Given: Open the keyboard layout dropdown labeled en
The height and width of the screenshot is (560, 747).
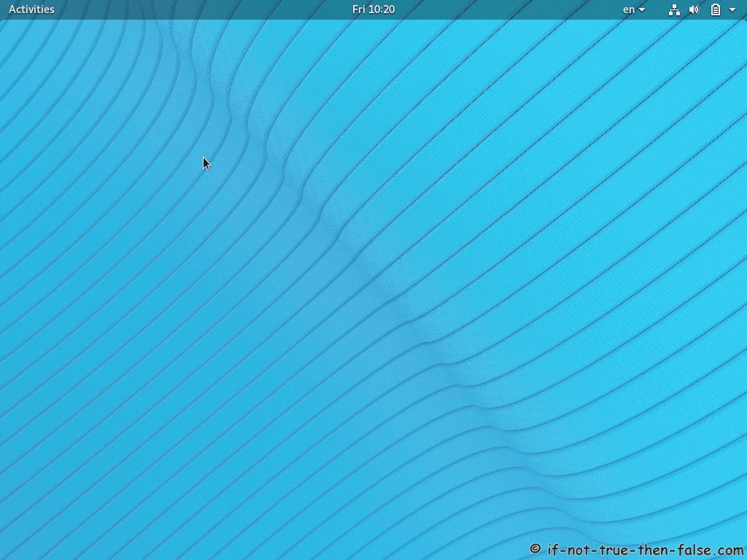Looking at the screenshot, I should point(632,9).
